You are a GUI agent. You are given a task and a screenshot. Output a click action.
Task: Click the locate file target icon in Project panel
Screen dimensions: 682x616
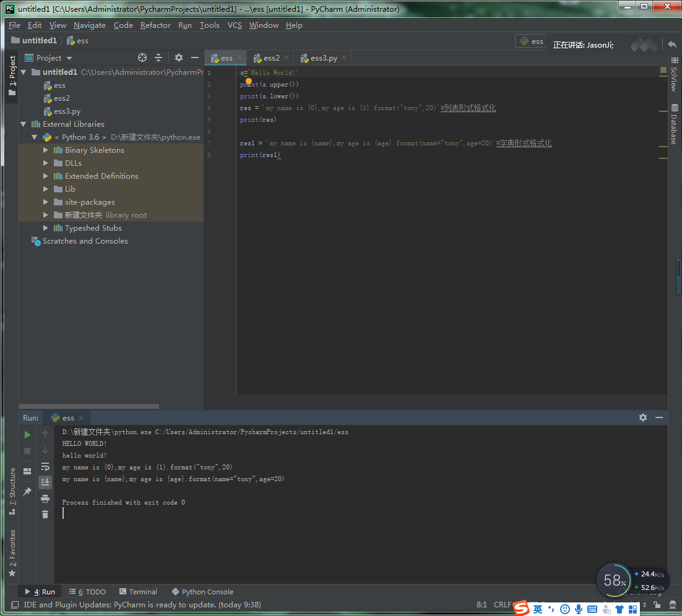[x=142, y=58]
